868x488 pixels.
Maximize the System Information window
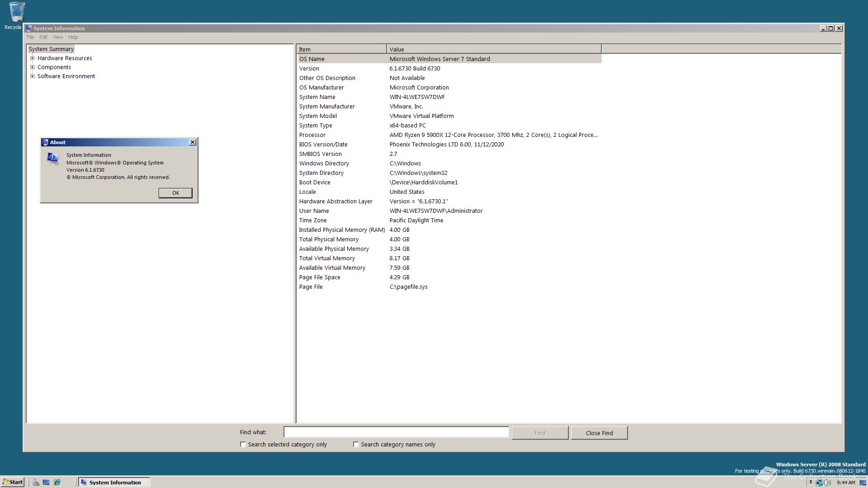830,28
